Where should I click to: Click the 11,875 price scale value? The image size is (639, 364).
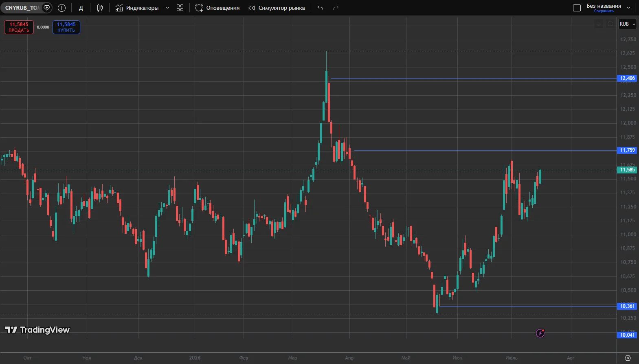coord(628,137)
